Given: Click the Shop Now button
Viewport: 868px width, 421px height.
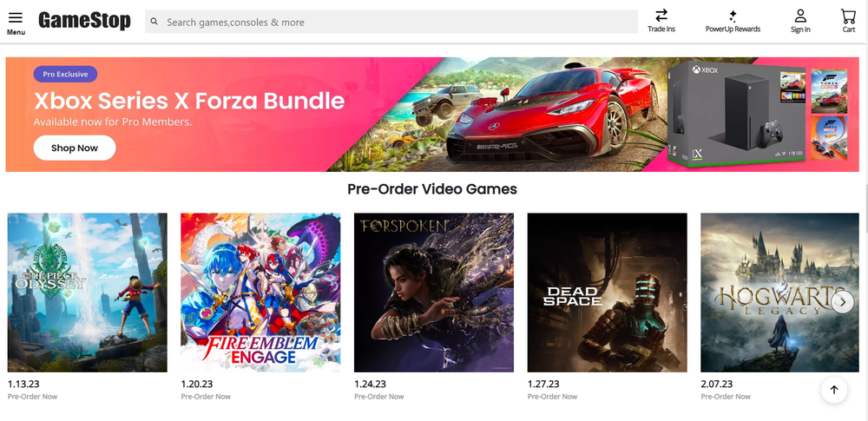Looking at the screenshot, I should [x=75, y=148].
